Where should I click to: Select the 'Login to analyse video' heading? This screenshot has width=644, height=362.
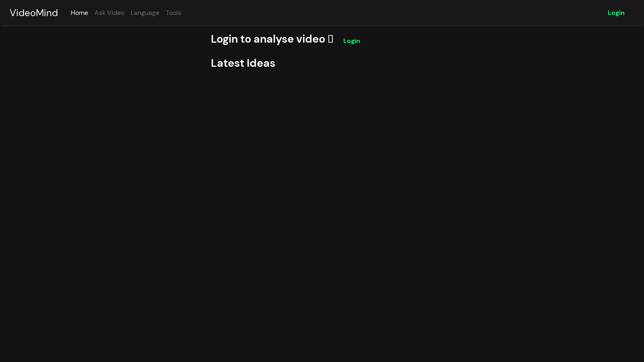tap(272, 39)
